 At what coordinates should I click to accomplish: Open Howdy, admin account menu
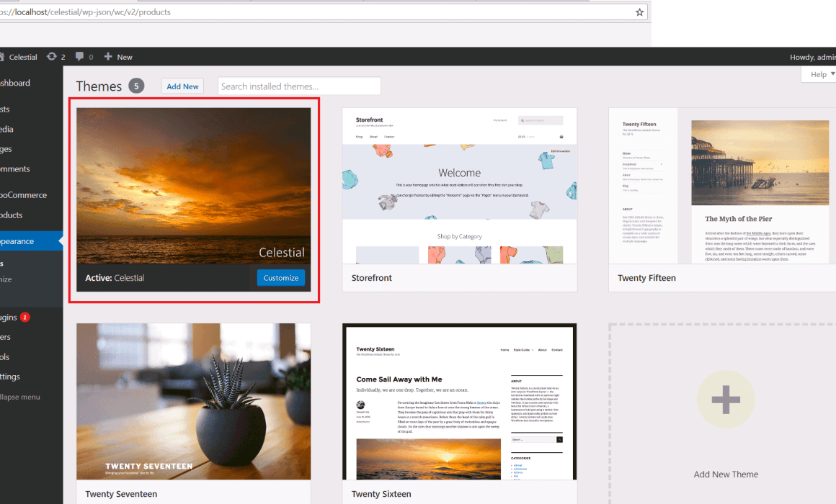click(812, 57)
